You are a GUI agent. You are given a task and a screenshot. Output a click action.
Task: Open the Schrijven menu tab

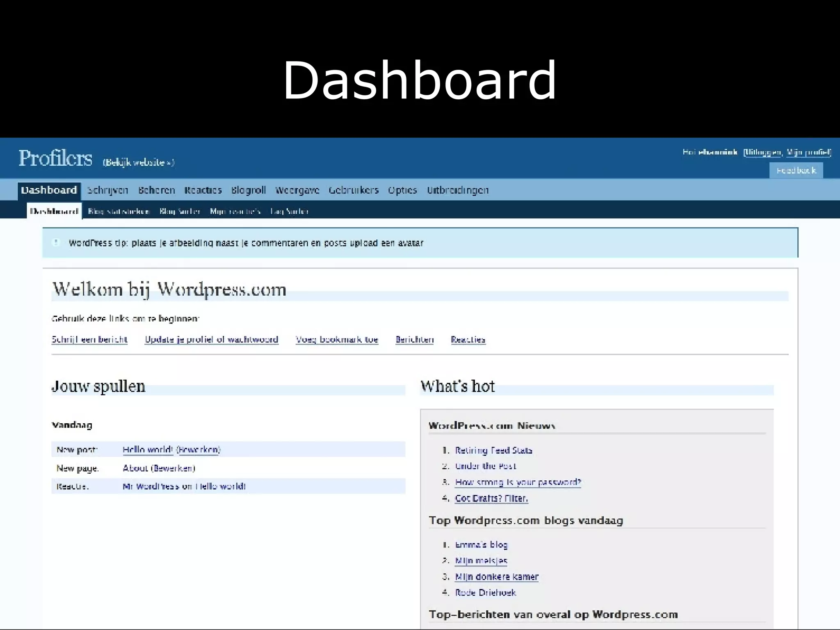point(108,190)
